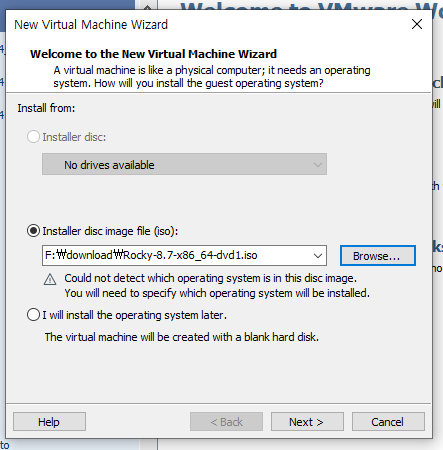
Task: Click 'Could not detect which operating system' text
Action: click(210, 278)
